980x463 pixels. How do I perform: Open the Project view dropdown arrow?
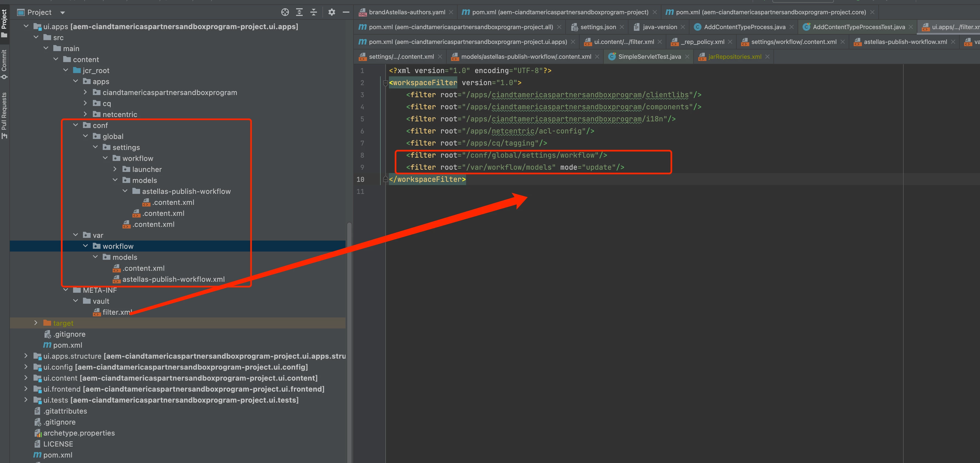(62, 13)
